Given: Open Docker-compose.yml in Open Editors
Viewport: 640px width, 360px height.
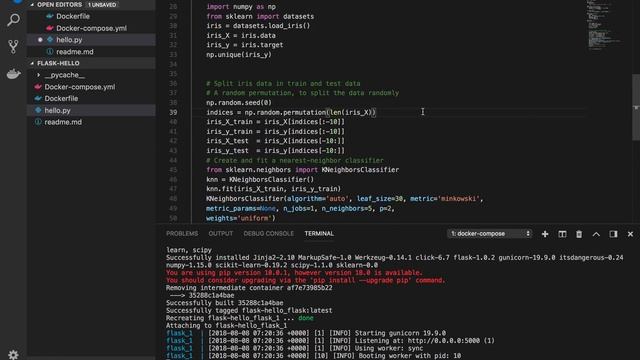Looking at the screenshot, I should tap(91, 28).
